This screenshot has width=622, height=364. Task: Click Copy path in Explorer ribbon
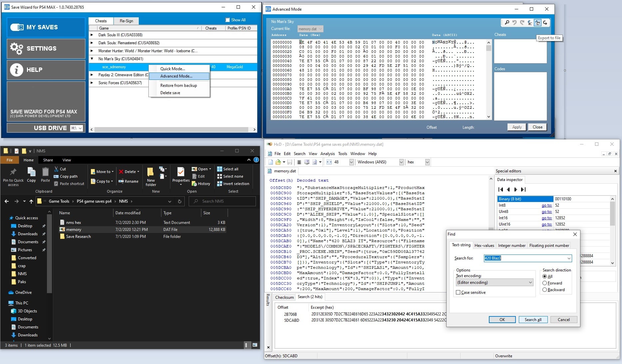(x=66, y=176)
